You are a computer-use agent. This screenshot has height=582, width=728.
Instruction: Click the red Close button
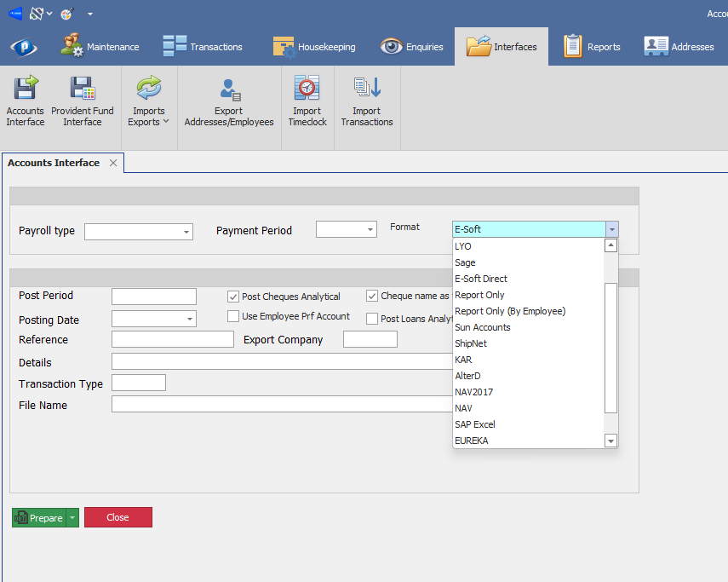(118, 517)
